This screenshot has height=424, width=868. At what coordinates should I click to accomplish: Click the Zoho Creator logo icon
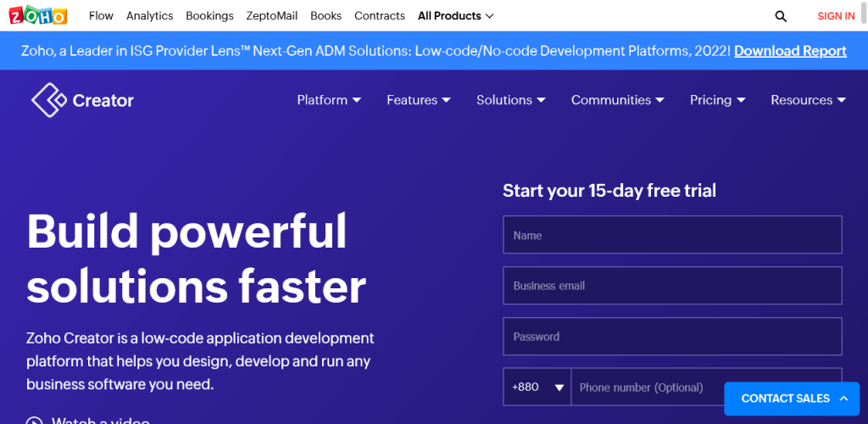click(48, 99)
